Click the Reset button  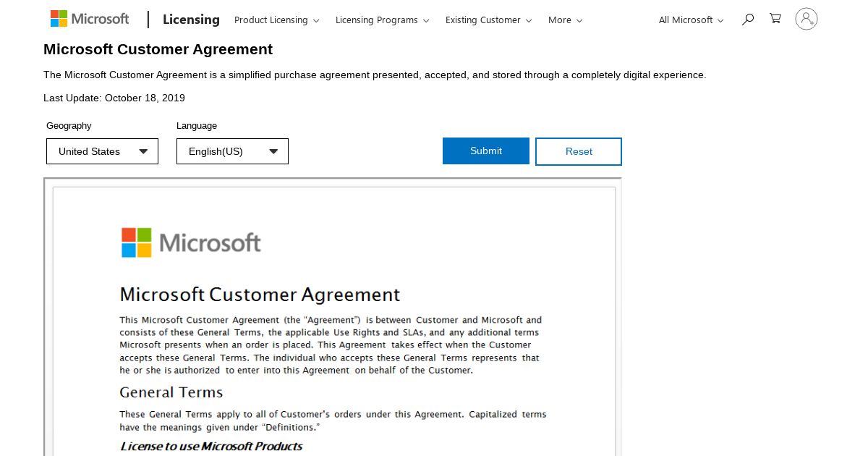[x=579, y=151]
